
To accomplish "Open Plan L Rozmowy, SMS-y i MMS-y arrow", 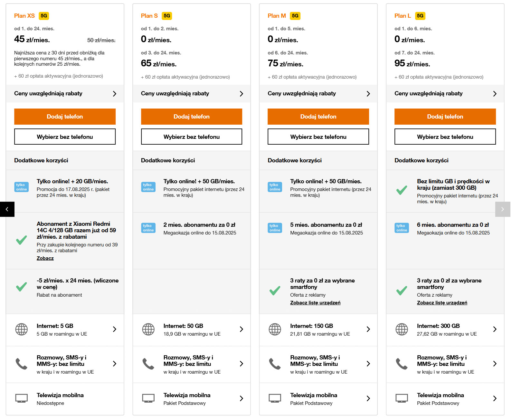I will (x=495, y=364).
